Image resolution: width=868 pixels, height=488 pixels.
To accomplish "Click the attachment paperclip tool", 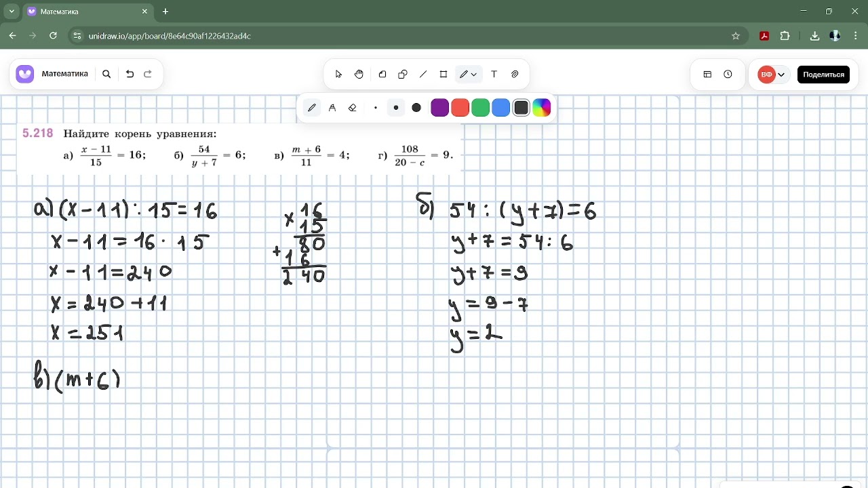I will point(515,75).
